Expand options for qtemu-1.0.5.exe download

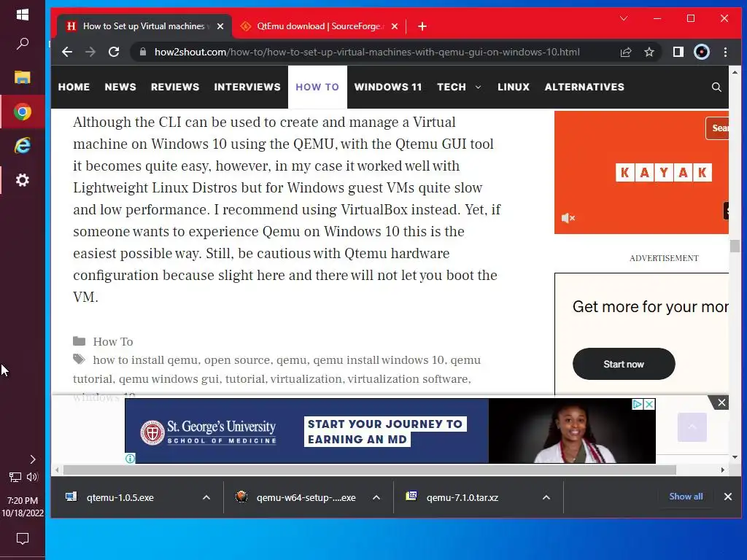click(206, 497)
